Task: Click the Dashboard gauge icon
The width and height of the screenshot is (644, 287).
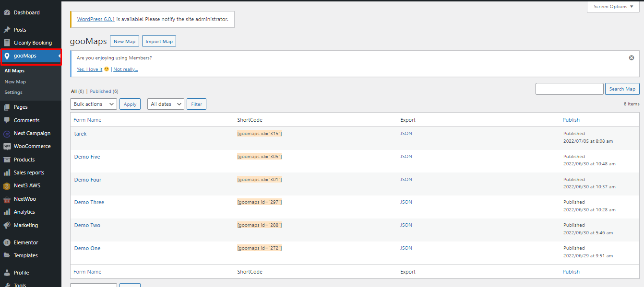Action: (x=7, y=12)
